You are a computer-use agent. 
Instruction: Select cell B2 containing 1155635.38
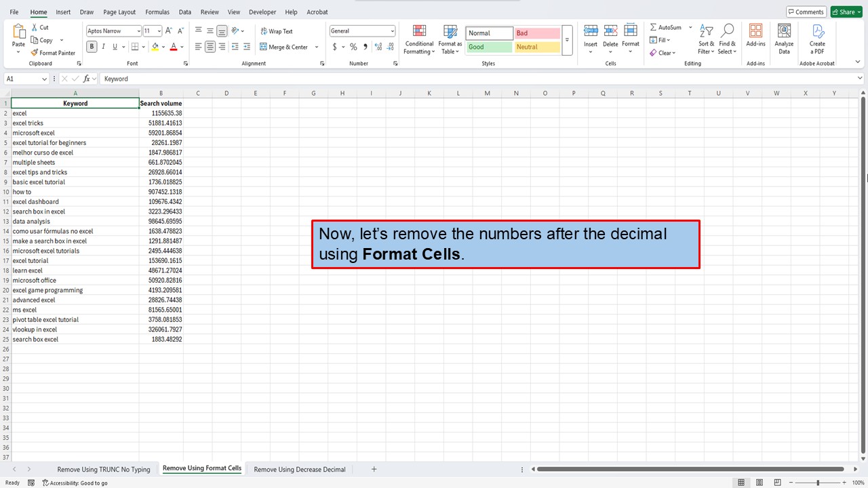pyautogui.click(x=161, y=113)
